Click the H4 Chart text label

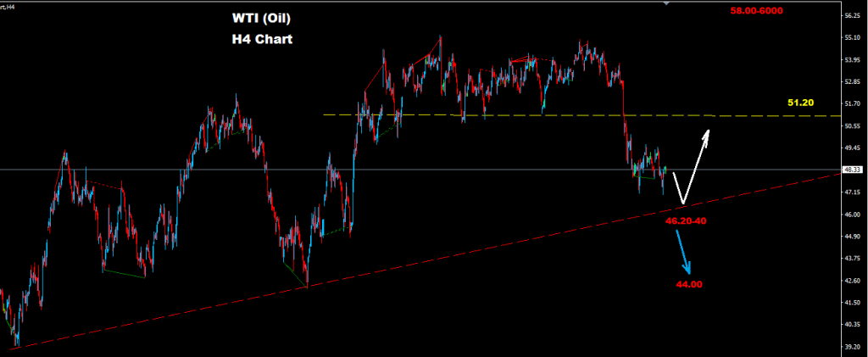(x=262, y=40)
